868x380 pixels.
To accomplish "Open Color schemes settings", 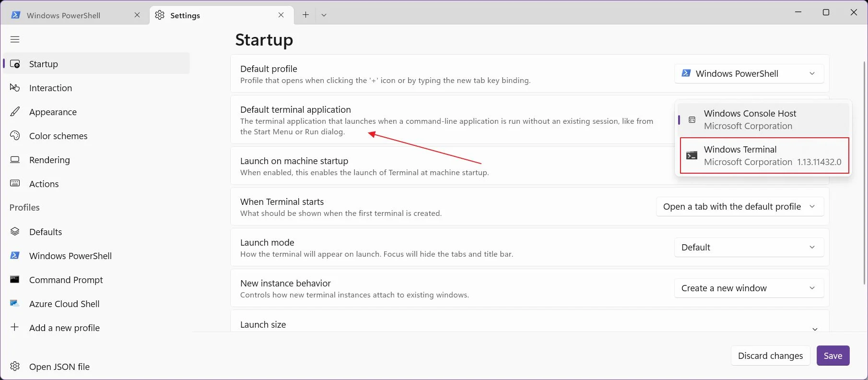I will click(x=96, y=136).
